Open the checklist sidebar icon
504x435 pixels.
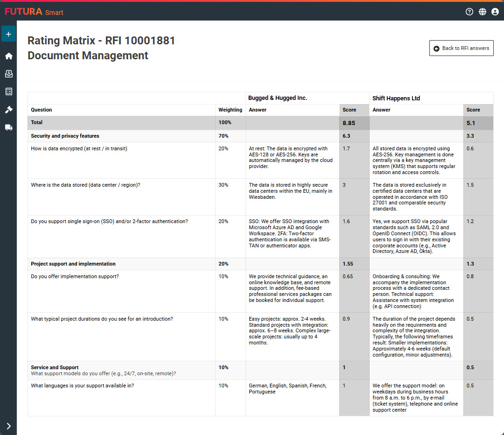[x=8, y=91]
